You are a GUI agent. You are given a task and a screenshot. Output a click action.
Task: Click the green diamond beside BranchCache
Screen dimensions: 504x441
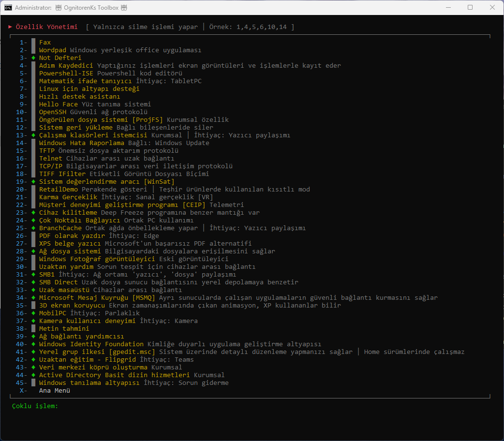pos(33,228)
